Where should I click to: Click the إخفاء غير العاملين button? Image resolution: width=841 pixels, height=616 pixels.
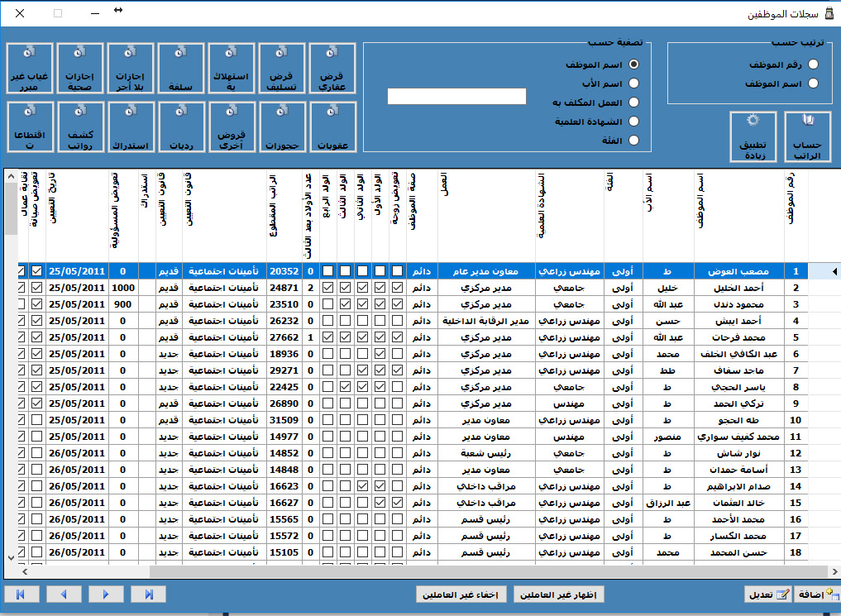pyautogui.click(x=461, y=595)
